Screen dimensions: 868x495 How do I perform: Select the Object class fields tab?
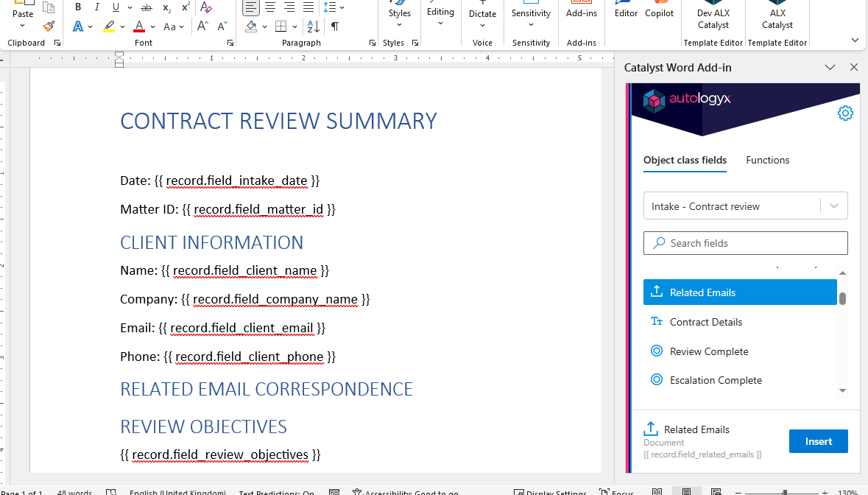pyautogui.click(x=685, y=160)
